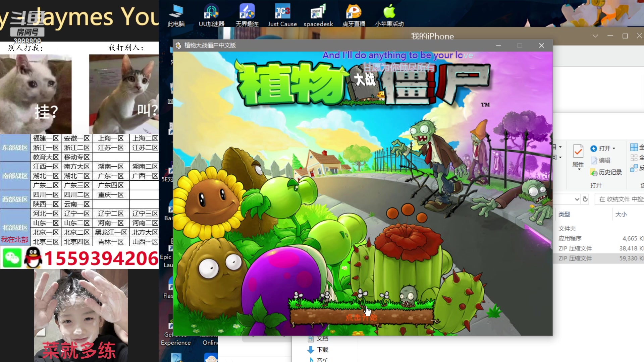Screen dimensions: 644x362
Task: Refresh the Explorer folder view
Action: click(x=585, y=199)
